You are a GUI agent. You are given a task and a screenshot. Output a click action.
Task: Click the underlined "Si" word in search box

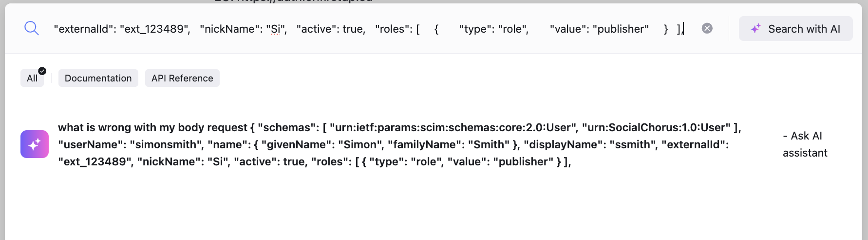[275, 29]
